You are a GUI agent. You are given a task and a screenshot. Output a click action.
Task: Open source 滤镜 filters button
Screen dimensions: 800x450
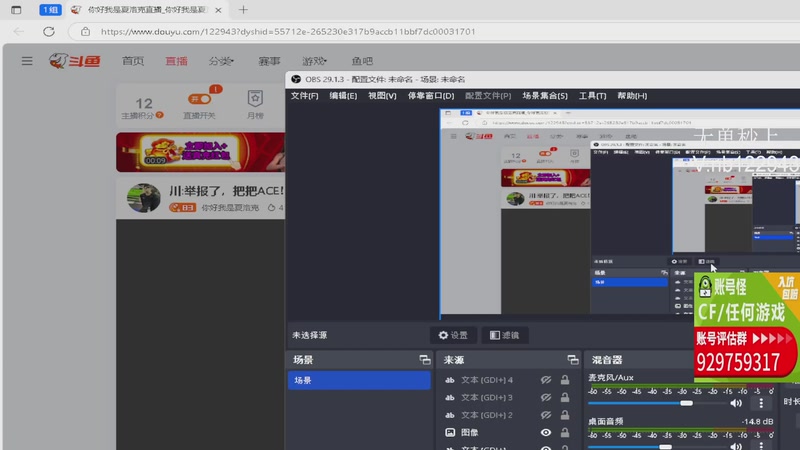pos(505,335)
